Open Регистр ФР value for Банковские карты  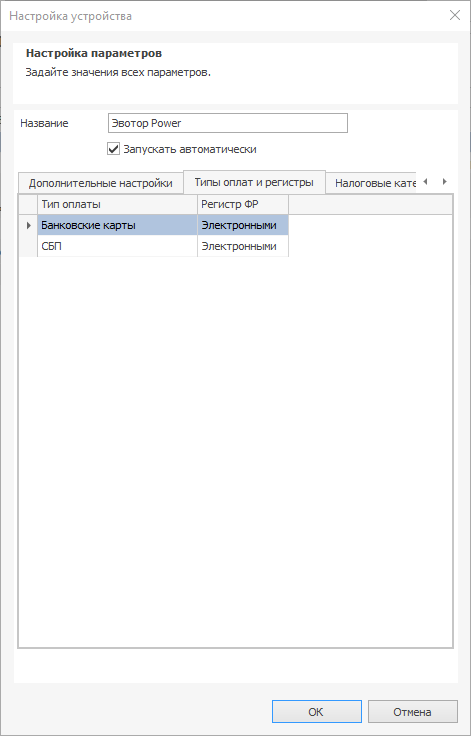point(243,225)
